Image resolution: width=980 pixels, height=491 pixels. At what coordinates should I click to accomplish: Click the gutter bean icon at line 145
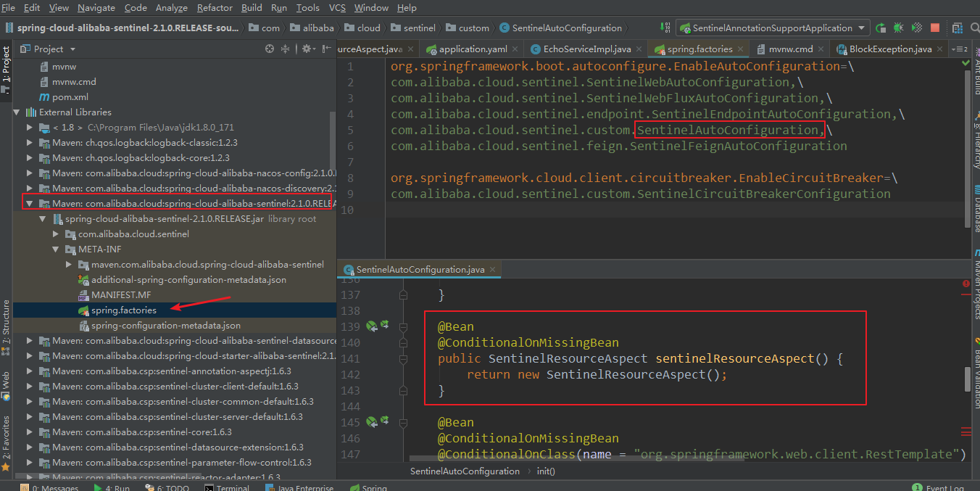372,422
